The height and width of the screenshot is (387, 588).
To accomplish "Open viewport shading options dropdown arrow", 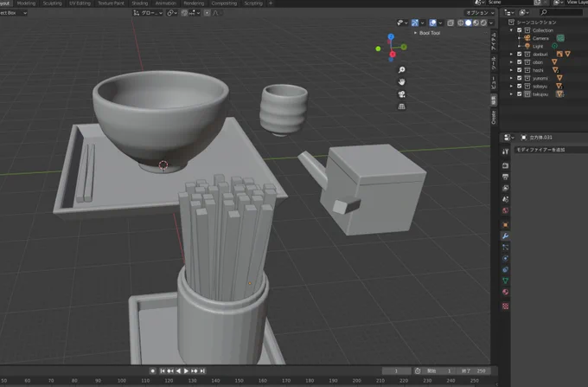I will click(491, 23).
